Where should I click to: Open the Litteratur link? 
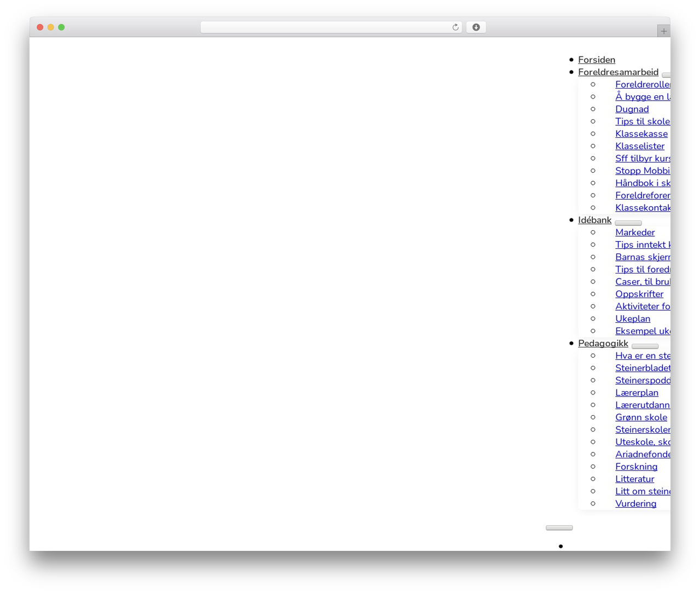click(634, 479)
